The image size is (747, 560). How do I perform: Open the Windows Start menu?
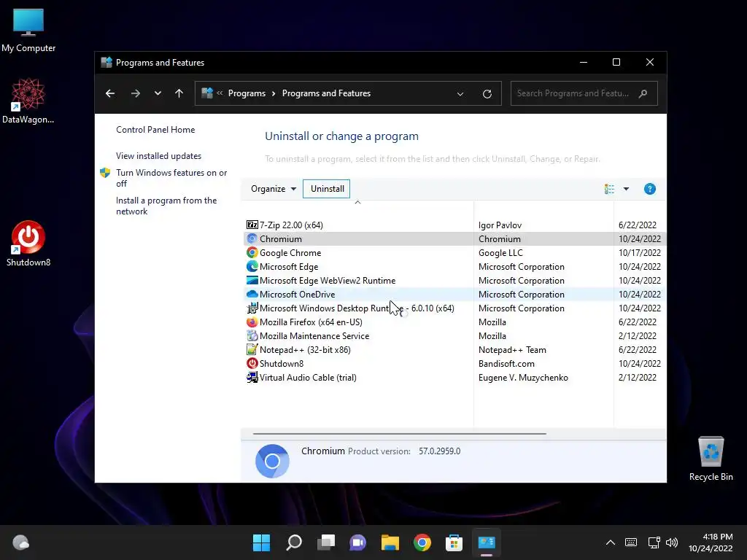(x=261, y=542)
